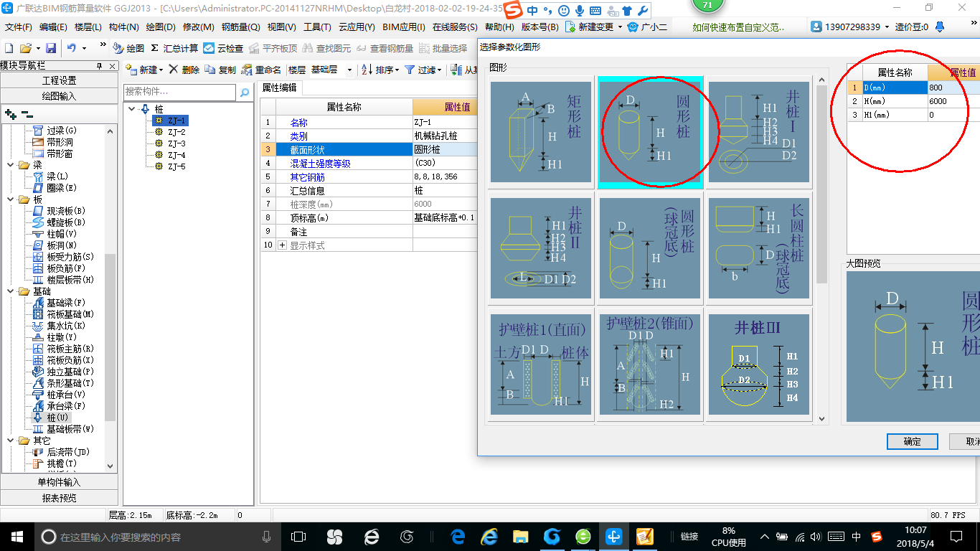Screen dimensions: 980x551
Task: Click the search magnifier next to 搜索构件
Action: 245,92
